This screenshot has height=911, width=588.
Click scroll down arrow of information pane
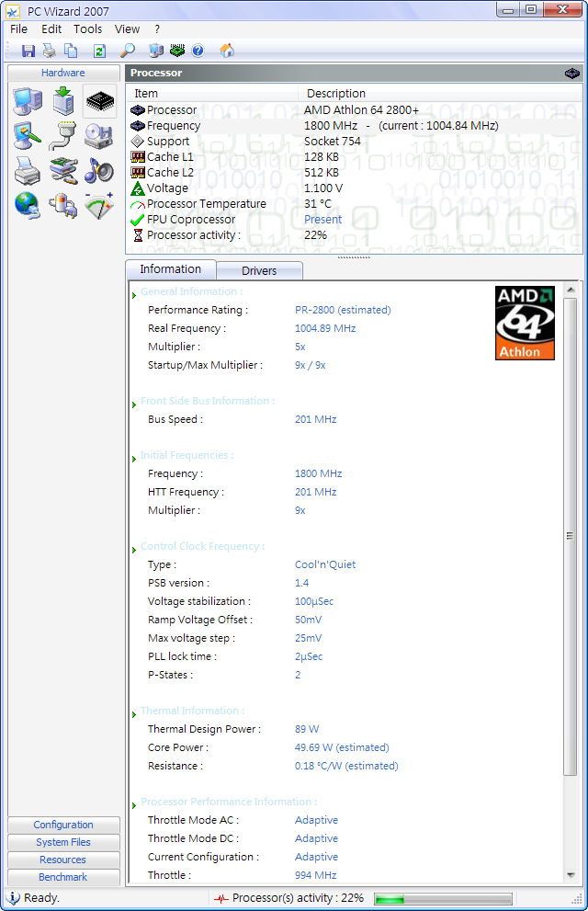[570, 875]
